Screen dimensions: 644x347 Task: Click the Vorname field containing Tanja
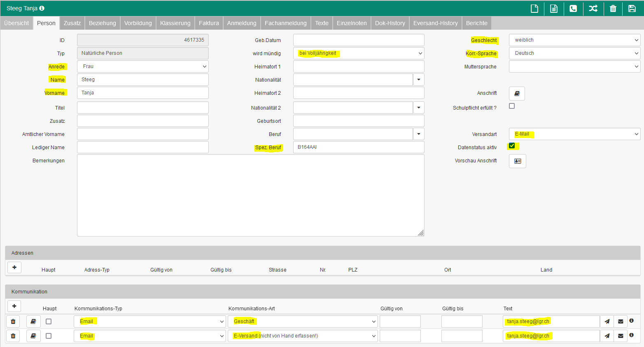pyautogui.click(x=143, y=93)
